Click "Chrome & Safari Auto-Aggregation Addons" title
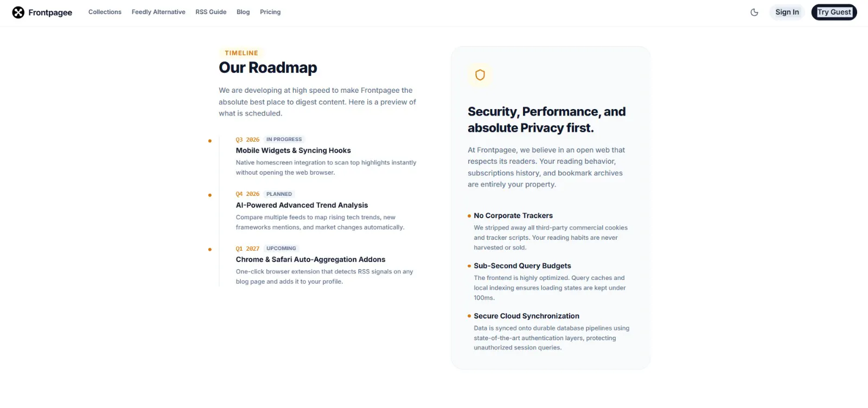Viewport: 868px width, 408px height. 310,259
